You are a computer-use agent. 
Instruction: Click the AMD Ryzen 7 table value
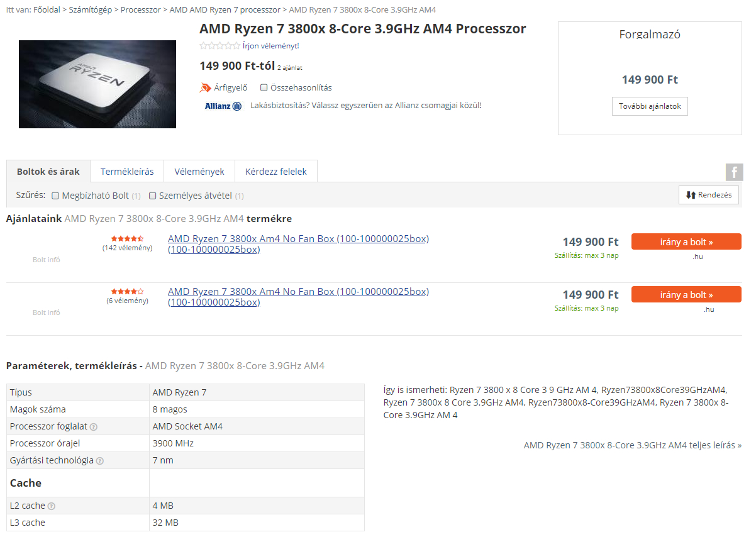tap(180, 393)
